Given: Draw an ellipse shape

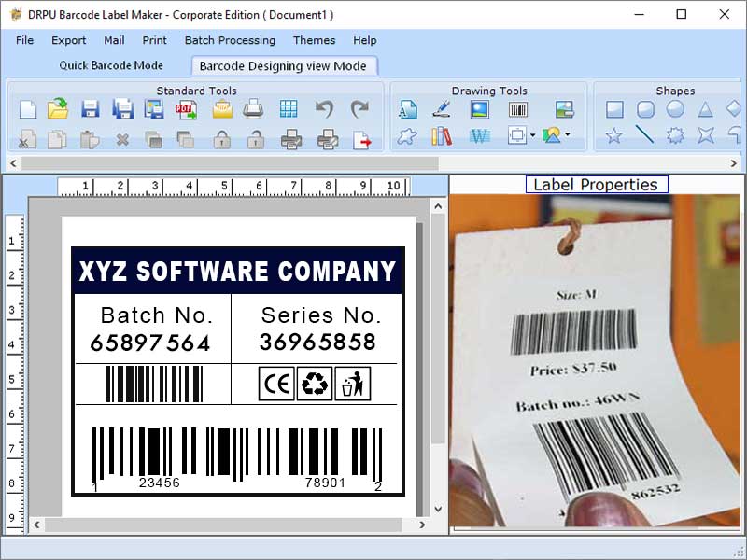Looking at the screenshot, I should (674, 109).
